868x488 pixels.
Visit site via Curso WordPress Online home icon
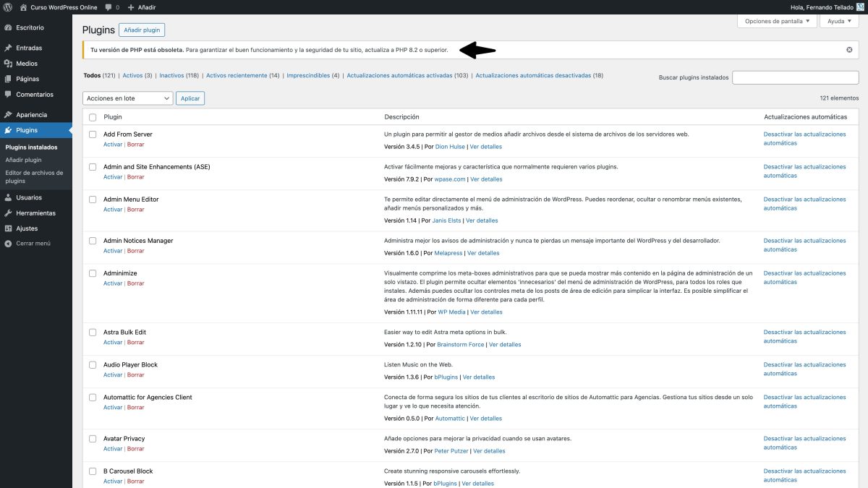click(25, 6)
